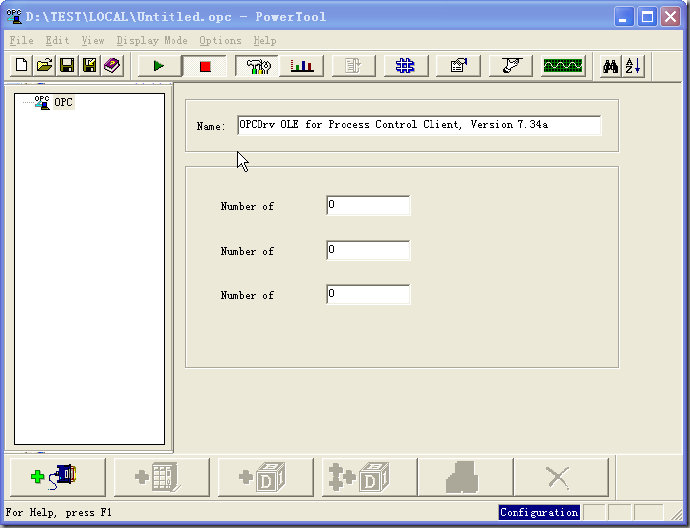Click the third Number of field
690x528 pixels.
(x=368, y=294)
